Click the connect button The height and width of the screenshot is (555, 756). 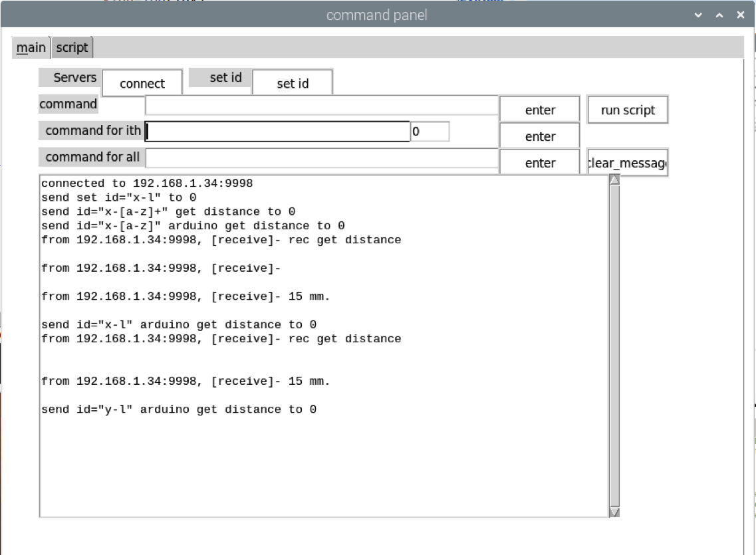click(x=142, y=82)
